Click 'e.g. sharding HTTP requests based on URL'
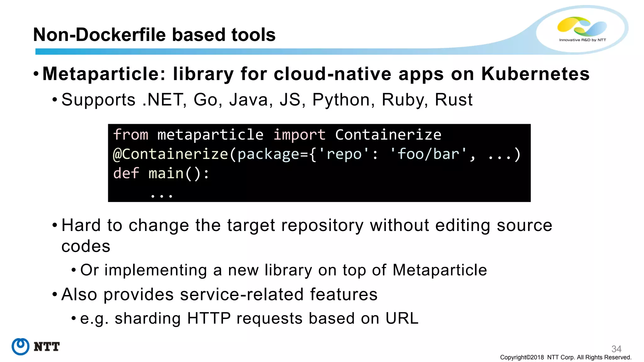The image size is (644, 362). point(249,318)
